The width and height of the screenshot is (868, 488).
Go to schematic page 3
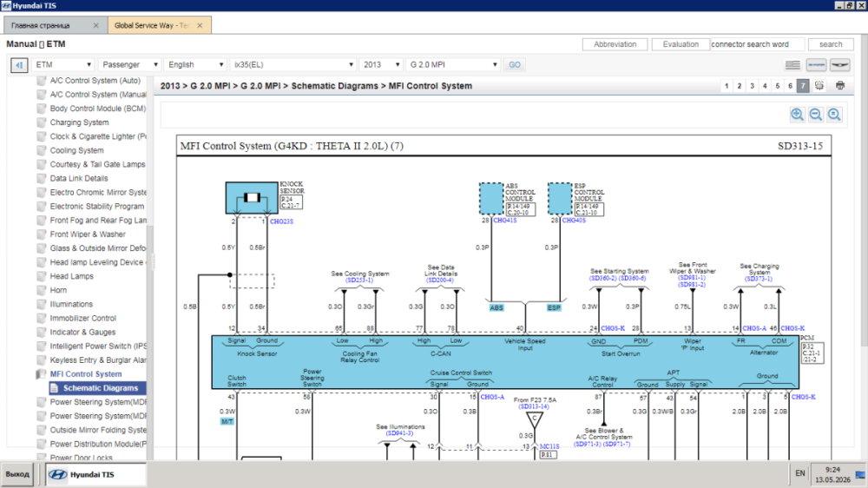coord(752,86)
